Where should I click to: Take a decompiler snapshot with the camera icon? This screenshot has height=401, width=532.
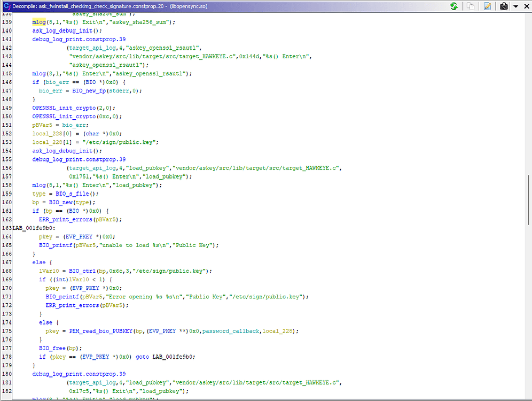504,6
